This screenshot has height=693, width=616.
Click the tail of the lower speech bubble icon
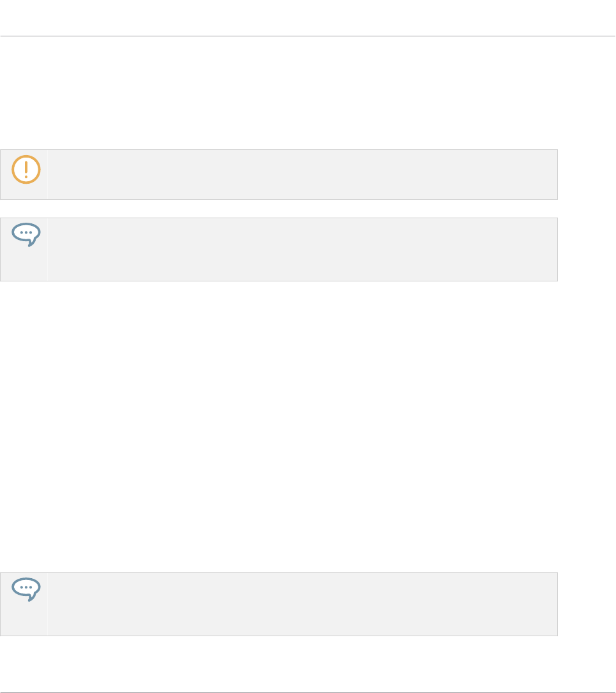tap(31, 598)
